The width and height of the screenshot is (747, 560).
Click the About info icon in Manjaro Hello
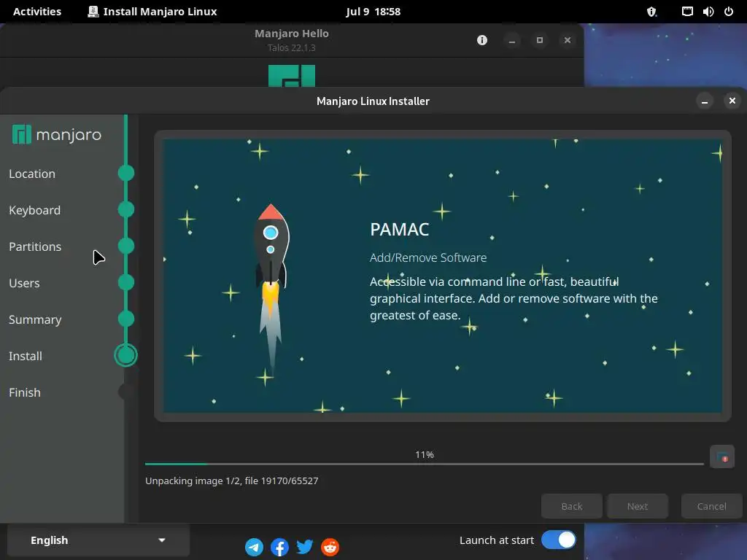pos(482,40)
